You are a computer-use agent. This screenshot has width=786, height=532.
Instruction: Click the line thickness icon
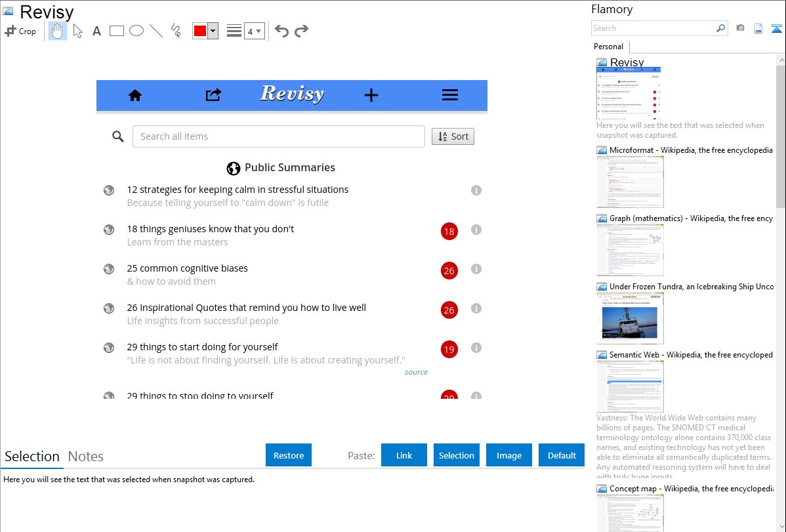234,31
